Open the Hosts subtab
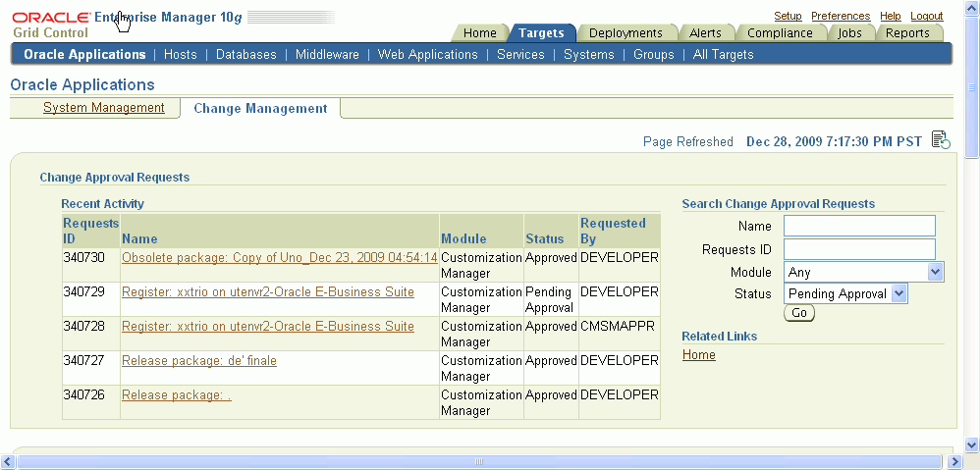Screen dimensions: 980x470 pyautogui.click(x=180, y=54)
